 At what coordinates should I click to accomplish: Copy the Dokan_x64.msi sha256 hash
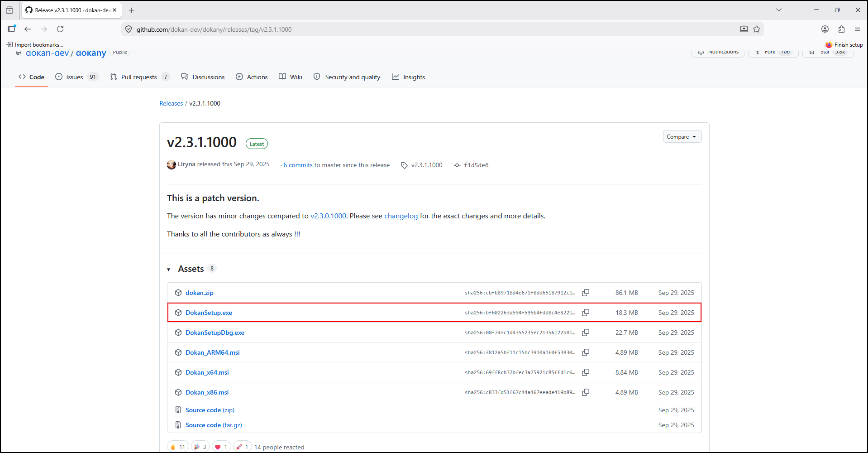586,372
